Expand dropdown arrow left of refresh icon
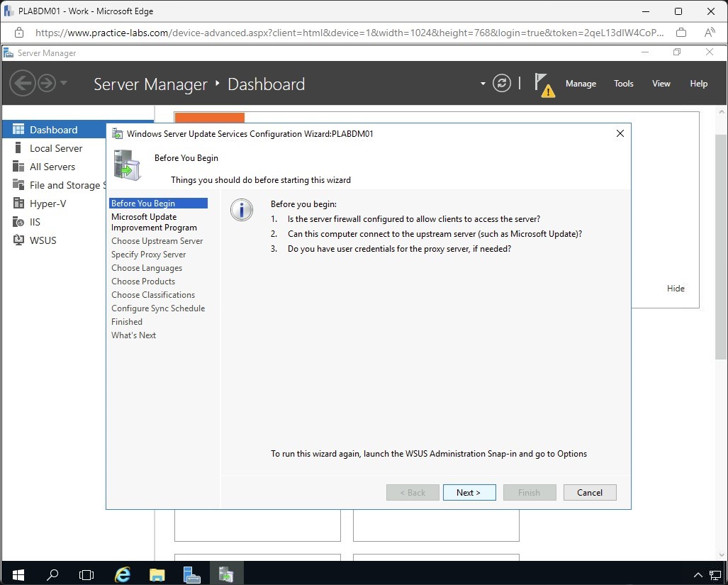The image size is (728, 585). tap(483, 83)
